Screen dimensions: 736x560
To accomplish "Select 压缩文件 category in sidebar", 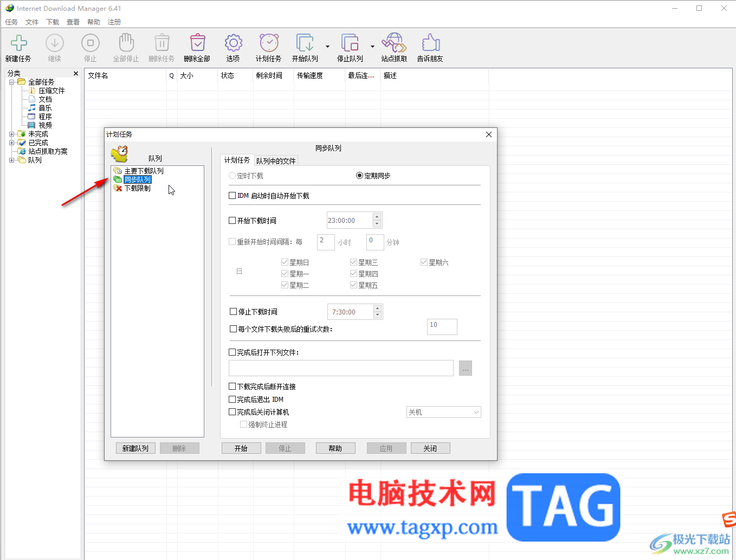I will tap(51, 91).
